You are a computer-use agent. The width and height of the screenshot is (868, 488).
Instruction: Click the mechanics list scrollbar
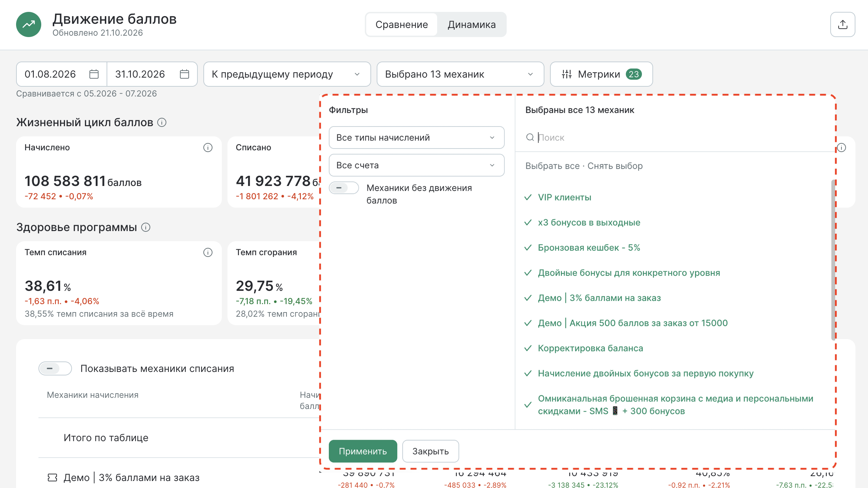833,260
